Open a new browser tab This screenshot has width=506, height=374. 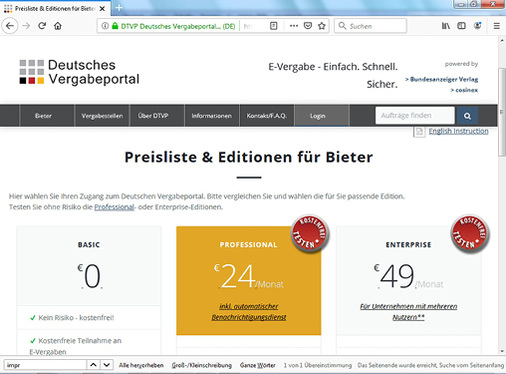(x=119, y=8)
